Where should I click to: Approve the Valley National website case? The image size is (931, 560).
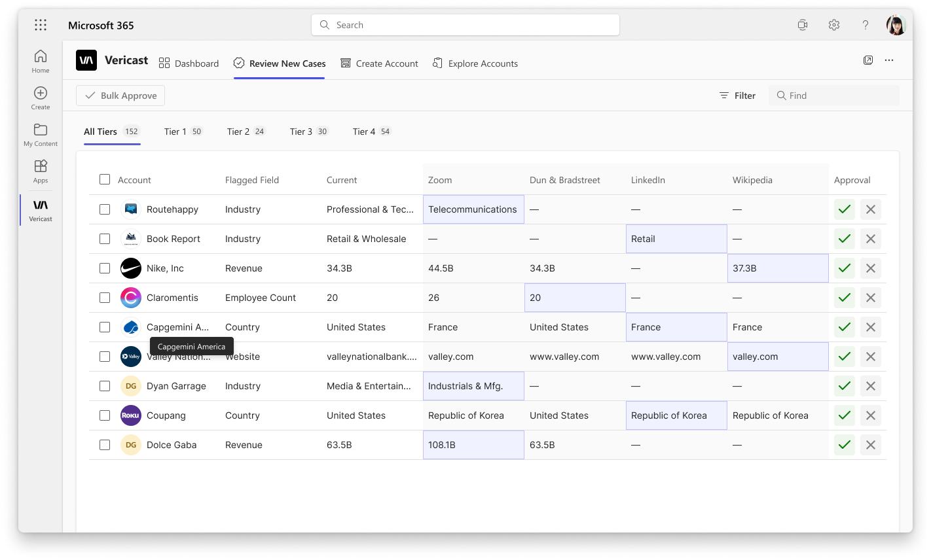[x=845, y=357]
